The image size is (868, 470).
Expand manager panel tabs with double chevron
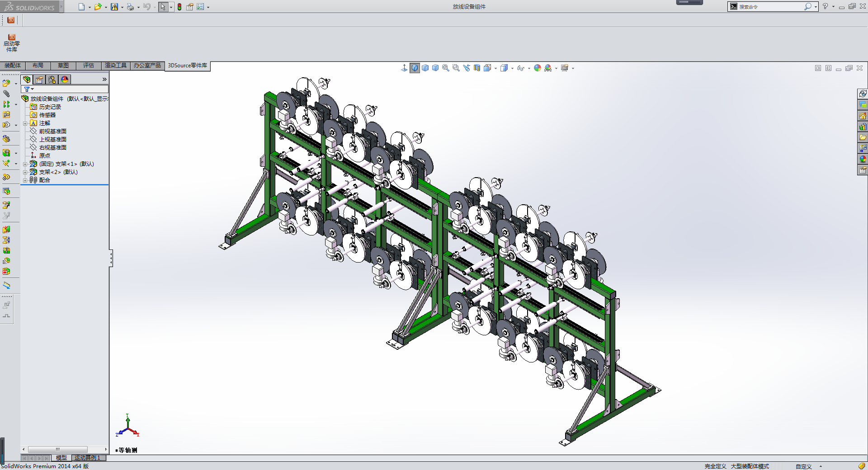(x=104, y=80)
